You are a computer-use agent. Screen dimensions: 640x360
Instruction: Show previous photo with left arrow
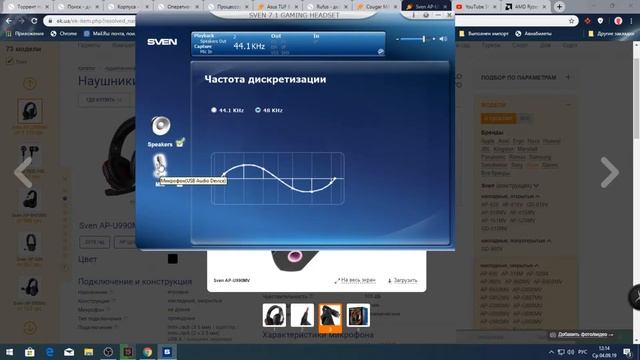(23, 172)
